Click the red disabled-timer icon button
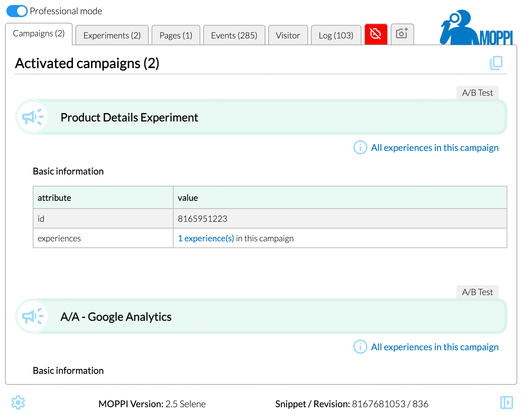The width and height of the screenshot is (523, 420). click(x=376, y=34)
